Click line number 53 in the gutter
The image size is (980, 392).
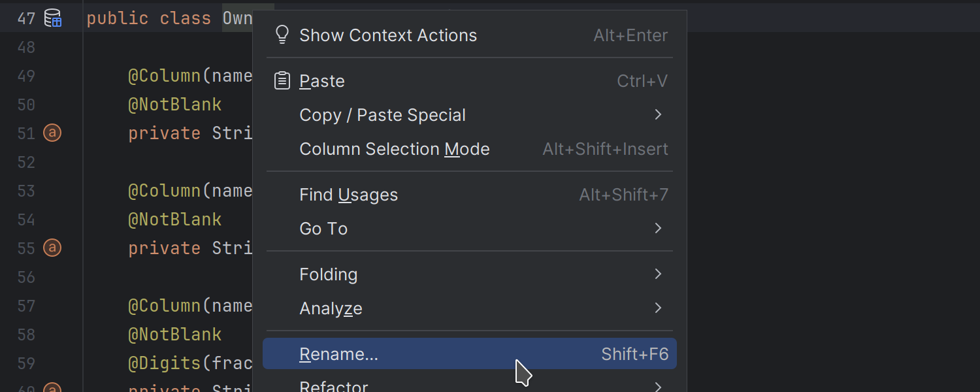point(25,190)
